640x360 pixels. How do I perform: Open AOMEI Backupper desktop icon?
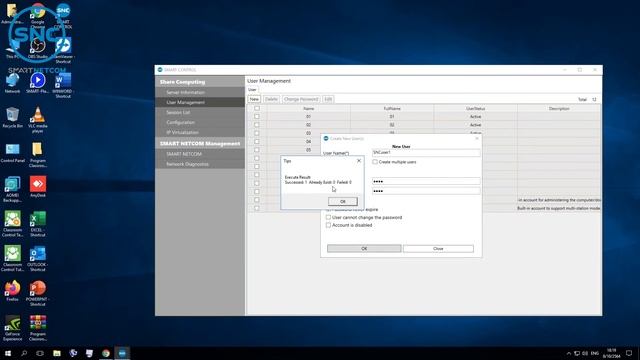pyautogui.click(x=12, y=189)
